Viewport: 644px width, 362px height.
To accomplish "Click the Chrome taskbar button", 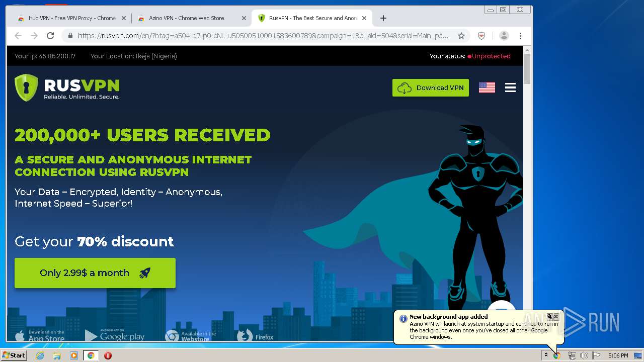I will (91, 355).
